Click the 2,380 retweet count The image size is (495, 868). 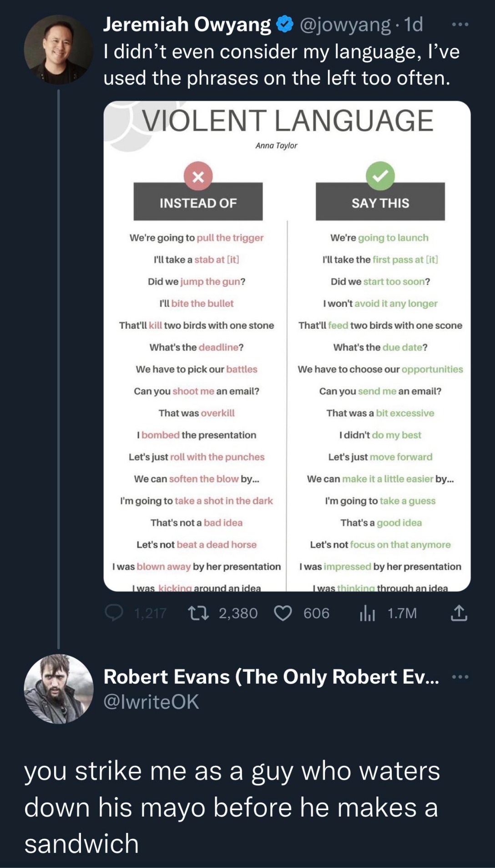(238, 613)
